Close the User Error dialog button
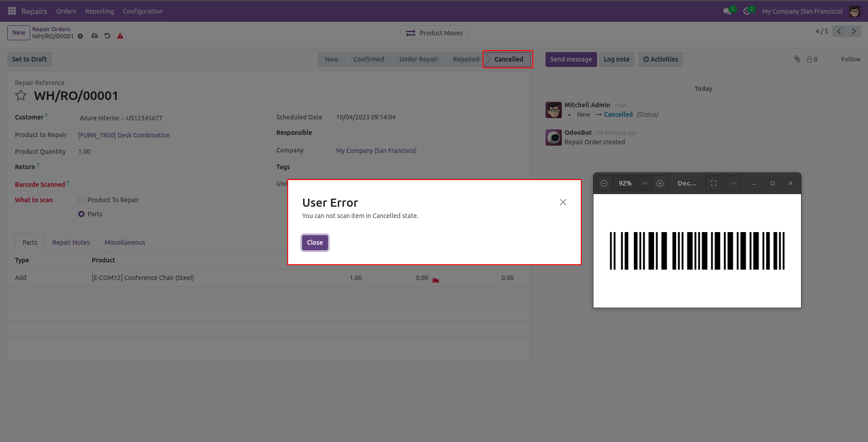The height and width of the screenshot is (442, 868). 315,242
